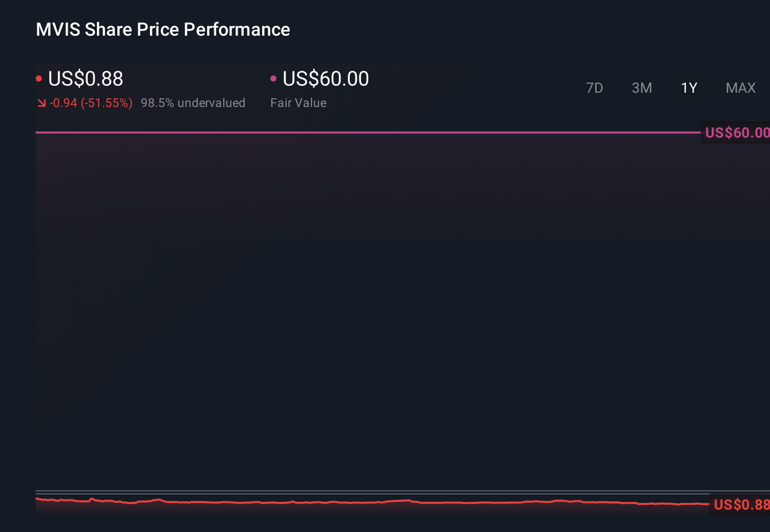Click the -0.94 (-51.55%) change figure
The image size is (770, 532).
coord(92,102)
